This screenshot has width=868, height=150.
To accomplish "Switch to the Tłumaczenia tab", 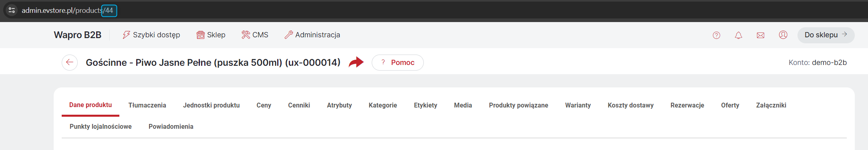I will coord(147,105).
